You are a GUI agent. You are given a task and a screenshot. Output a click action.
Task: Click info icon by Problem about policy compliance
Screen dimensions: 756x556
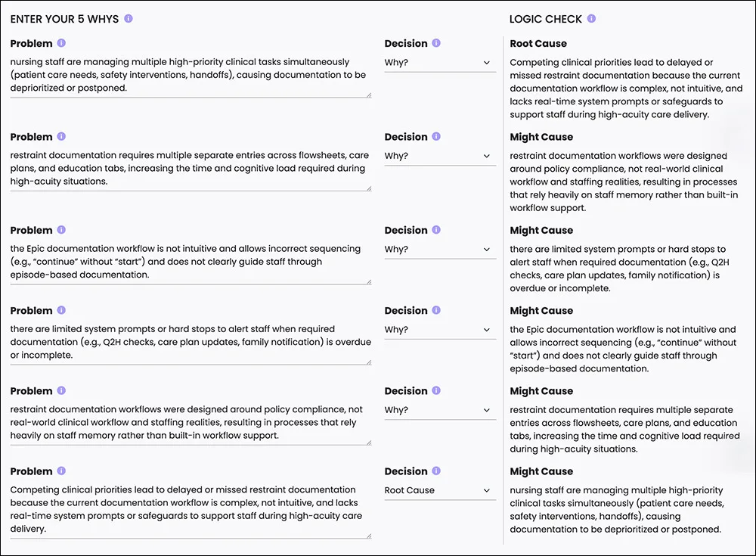61,390
